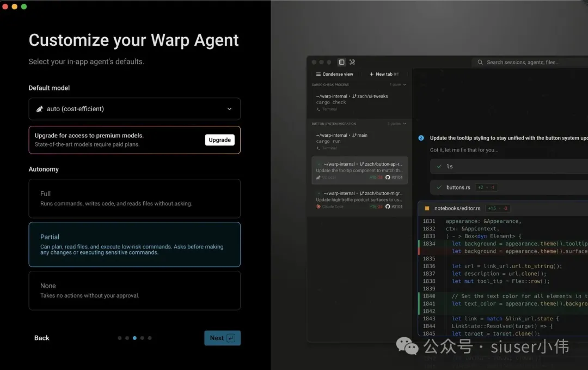Screen dimensions: 588x370
Task: Click line number 1834 in the diff
Action: point(429,244)
